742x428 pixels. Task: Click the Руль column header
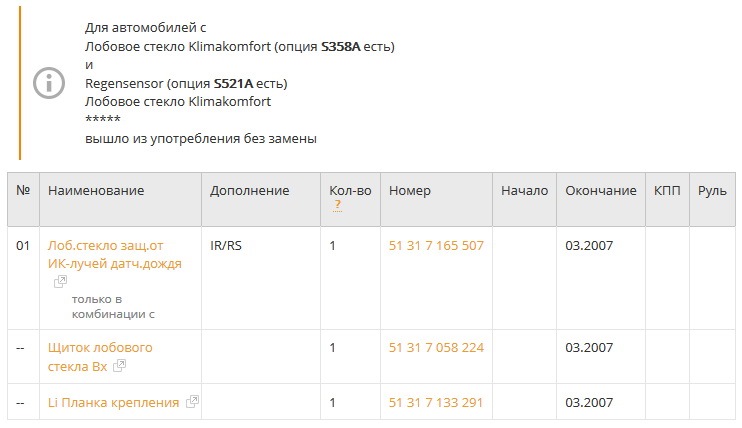(x=712, y=191)
